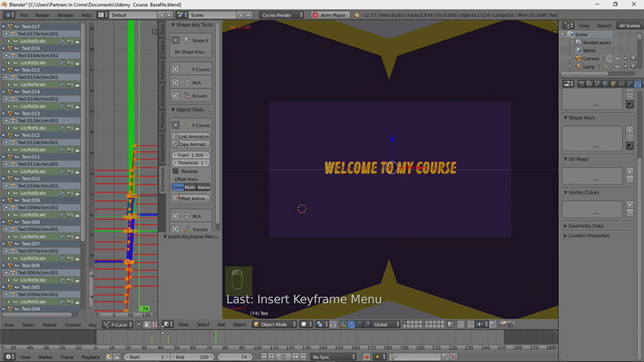Toggle Lamp renderability camera icon in outliner

point(633,67)
